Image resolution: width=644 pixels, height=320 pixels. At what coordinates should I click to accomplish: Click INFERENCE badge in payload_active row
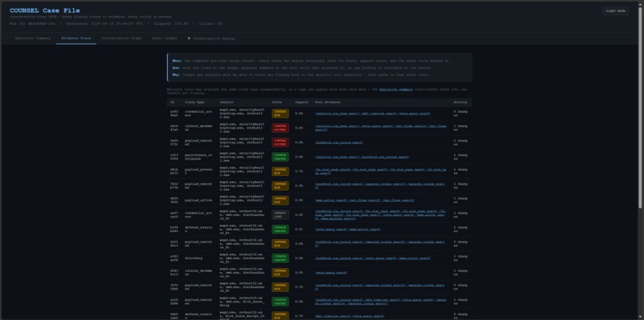[280, 200]
